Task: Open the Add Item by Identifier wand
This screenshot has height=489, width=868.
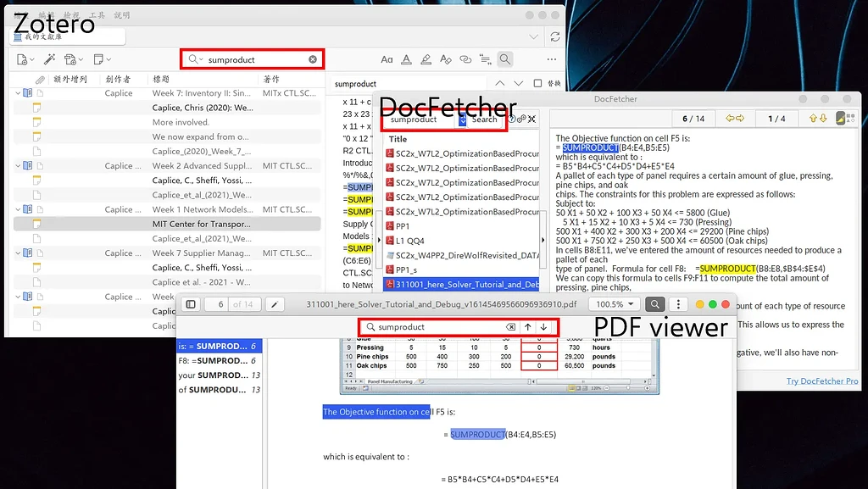Action: (x=50, y=58)
